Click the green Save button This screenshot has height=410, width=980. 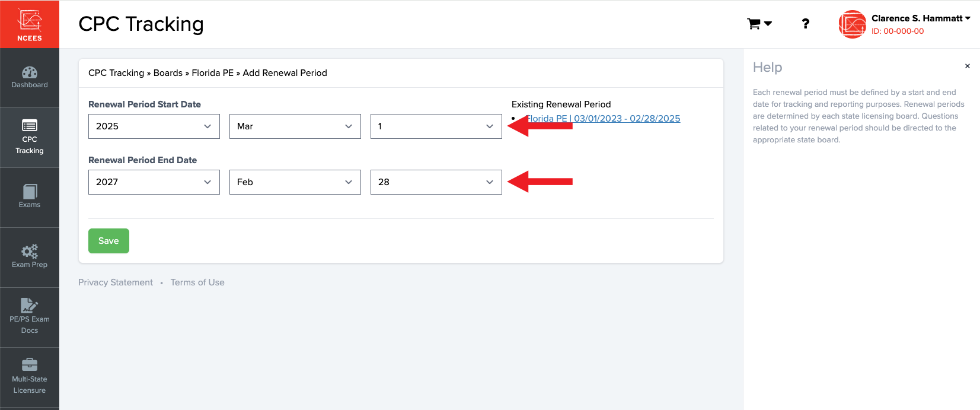[108, 241]
